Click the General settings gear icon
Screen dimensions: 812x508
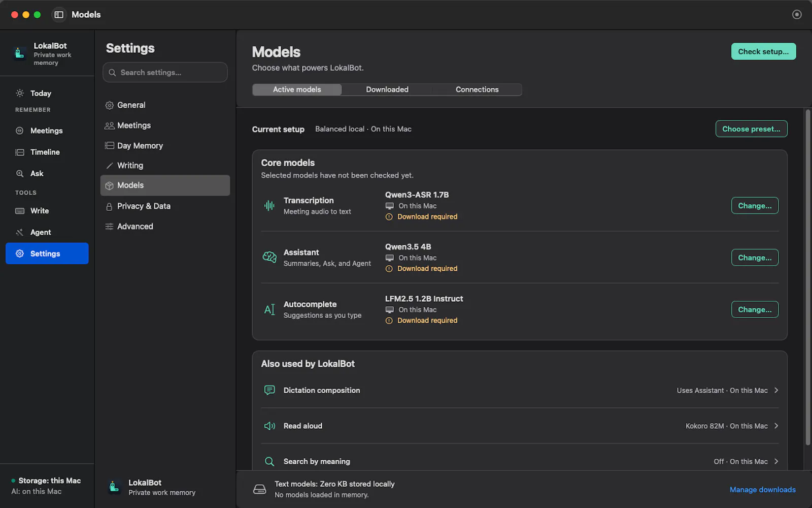pos(109,105)
